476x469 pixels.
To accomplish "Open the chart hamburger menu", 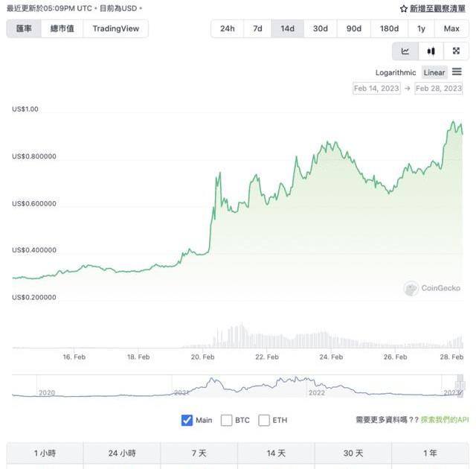I will pos(457,72).
